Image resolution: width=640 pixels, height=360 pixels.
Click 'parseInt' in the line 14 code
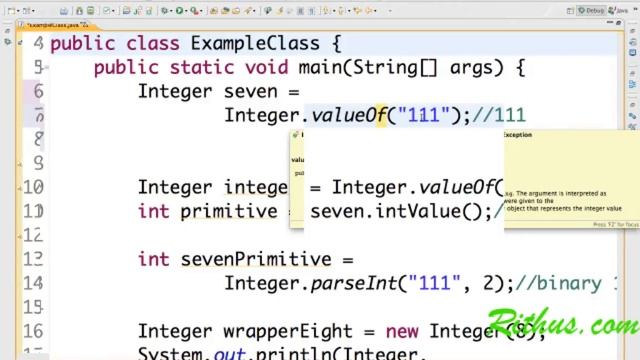[x=353, y=283]
